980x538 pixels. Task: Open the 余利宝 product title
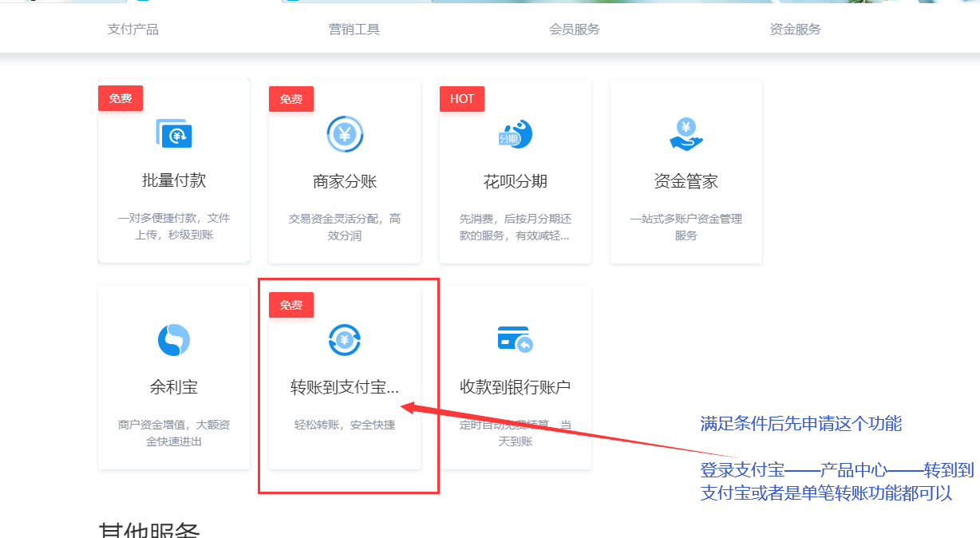pyautogui.click(x=174, y=387)
